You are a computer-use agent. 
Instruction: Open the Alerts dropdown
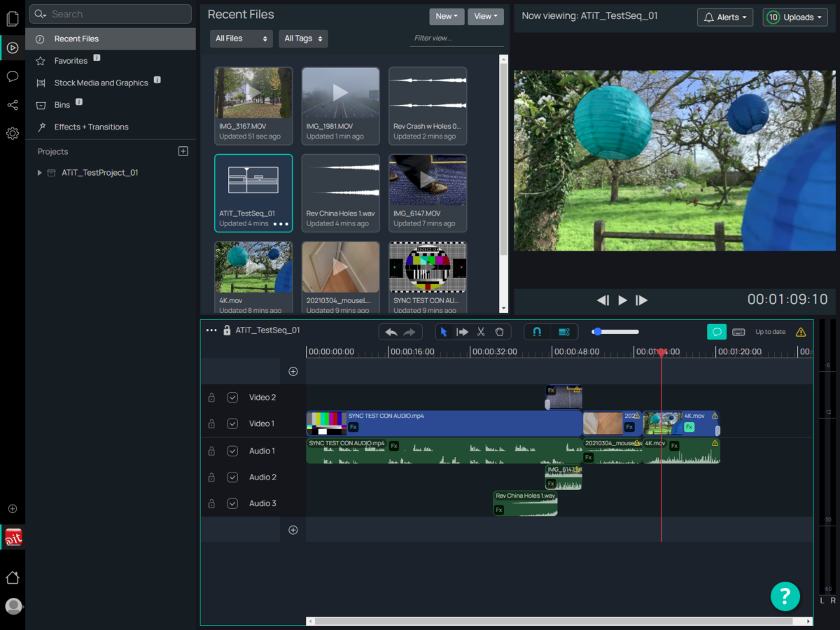pos(725,17)
